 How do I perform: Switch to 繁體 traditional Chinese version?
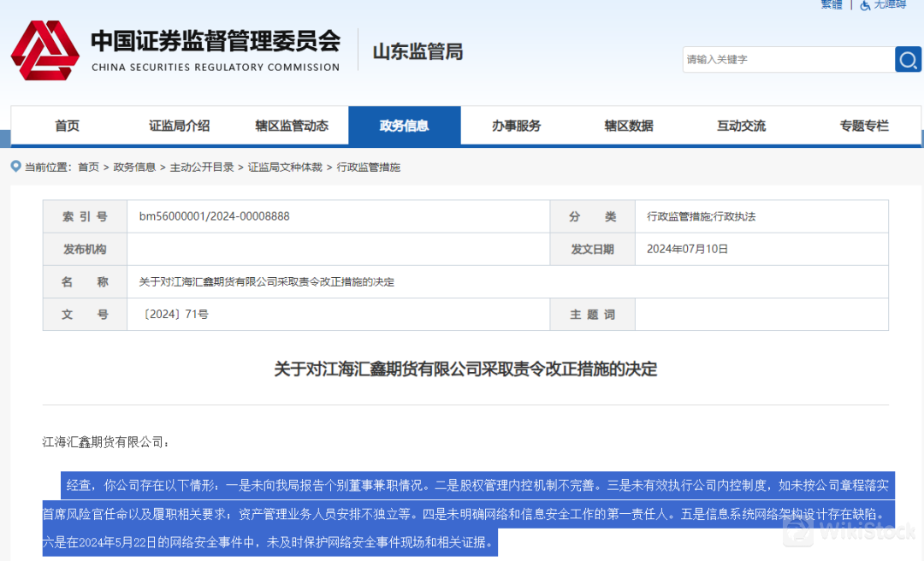coord(832,4)
